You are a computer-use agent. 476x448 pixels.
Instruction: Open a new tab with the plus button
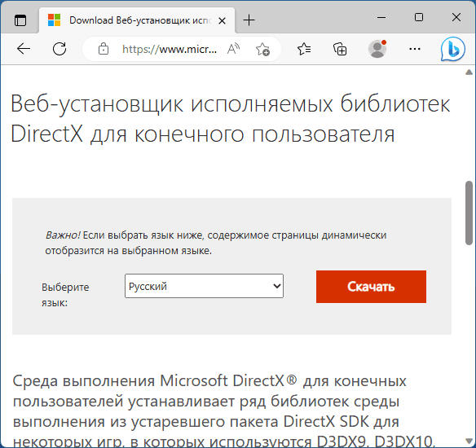coord(249,20)
